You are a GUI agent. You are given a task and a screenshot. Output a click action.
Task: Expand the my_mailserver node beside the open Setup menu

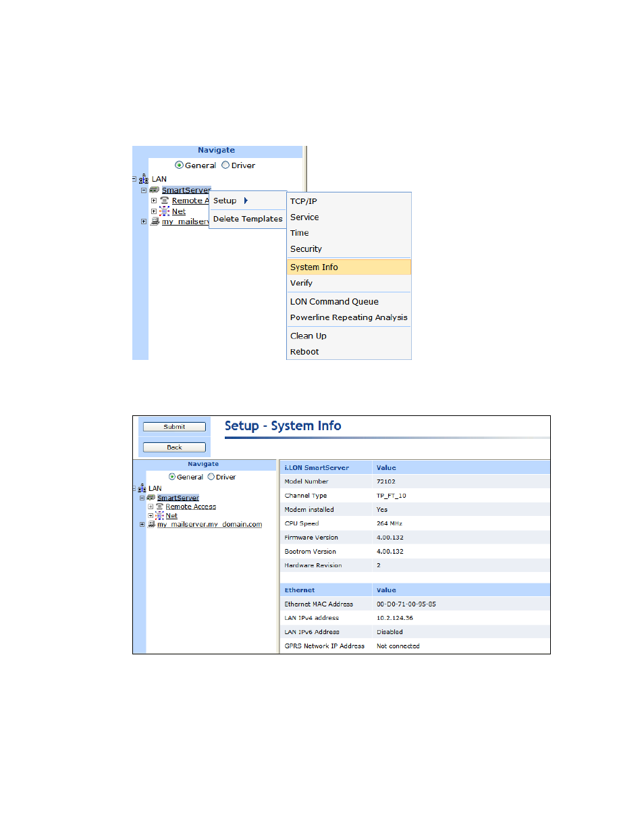144,221
